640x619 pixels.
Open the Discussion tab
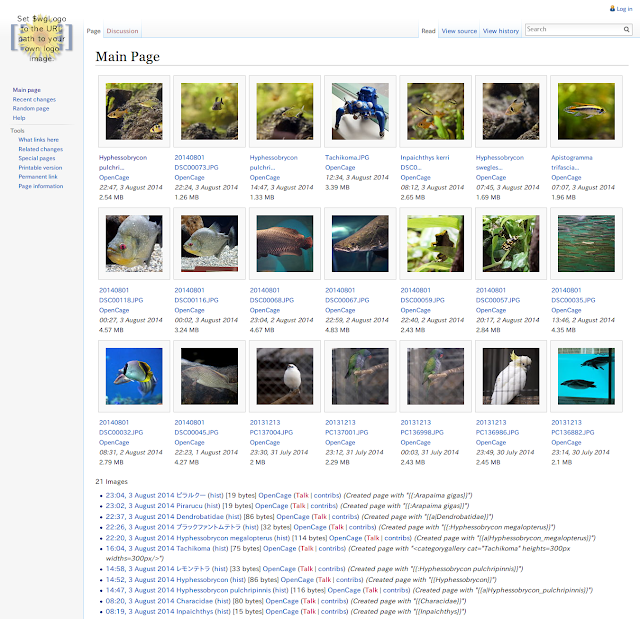point(122,31)
